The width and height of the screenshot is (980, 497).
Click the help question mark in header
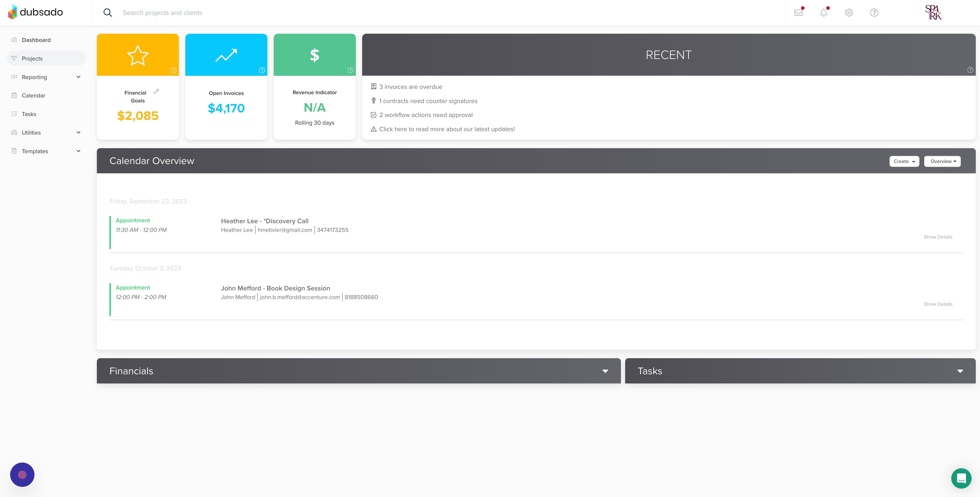coord(874,13)
